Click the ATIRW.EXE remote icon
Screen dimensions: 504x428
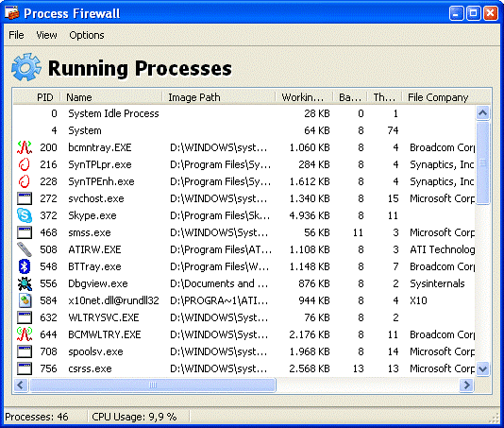[x=25, y=249]
